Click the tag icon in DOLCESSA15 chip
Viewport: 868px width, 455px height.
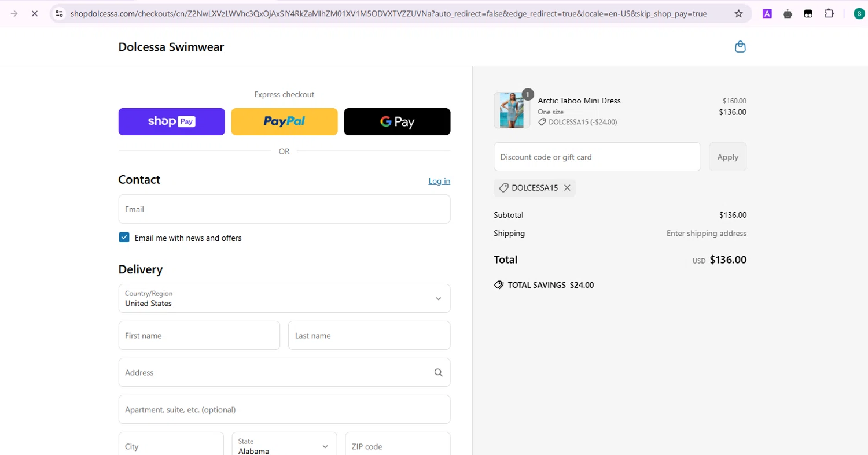pos(503,188)
